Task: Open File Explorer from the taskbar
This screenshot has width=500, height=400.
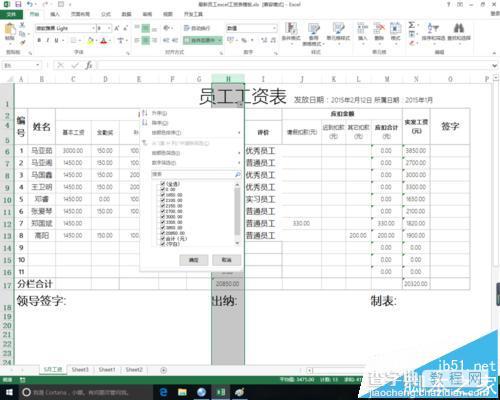Action: pyautogui.click(x=182, y=392)
